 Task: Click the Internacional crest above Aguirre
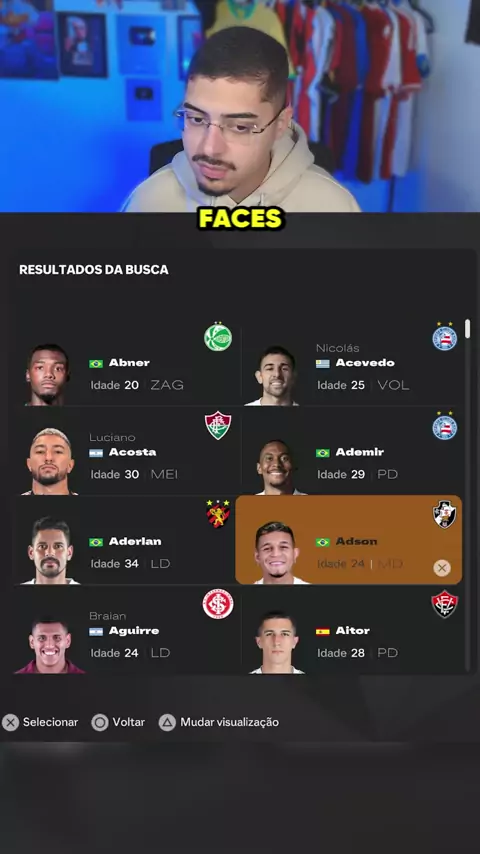(218, 604)
